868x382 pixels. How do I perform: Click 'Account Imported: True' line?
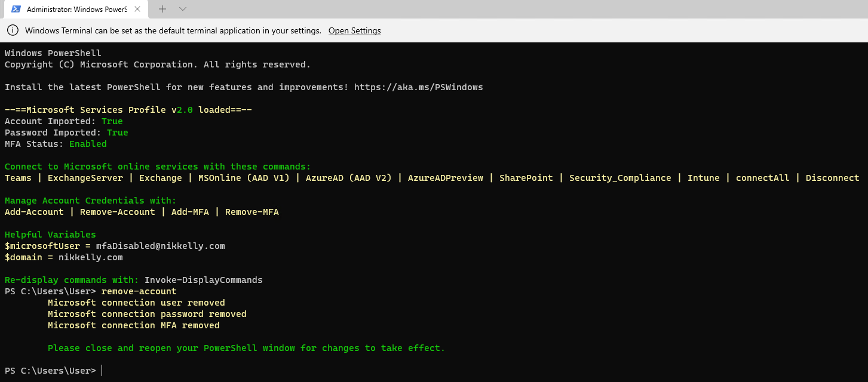(64, 121)
